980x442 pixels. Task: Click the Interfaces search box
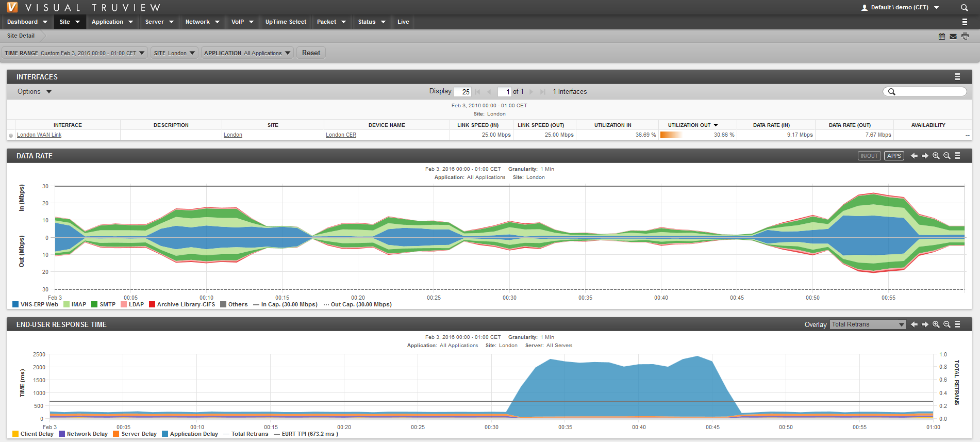[x=925, y=92]
